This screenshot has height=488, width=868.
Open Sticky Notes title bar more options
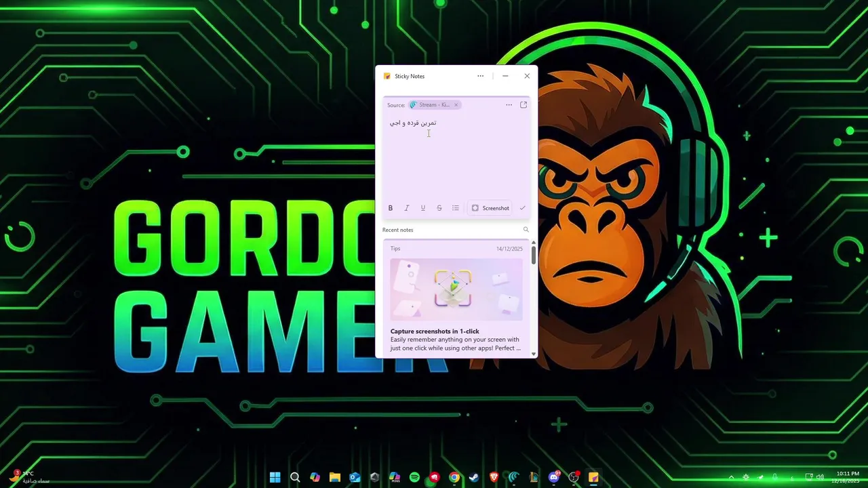481,76
